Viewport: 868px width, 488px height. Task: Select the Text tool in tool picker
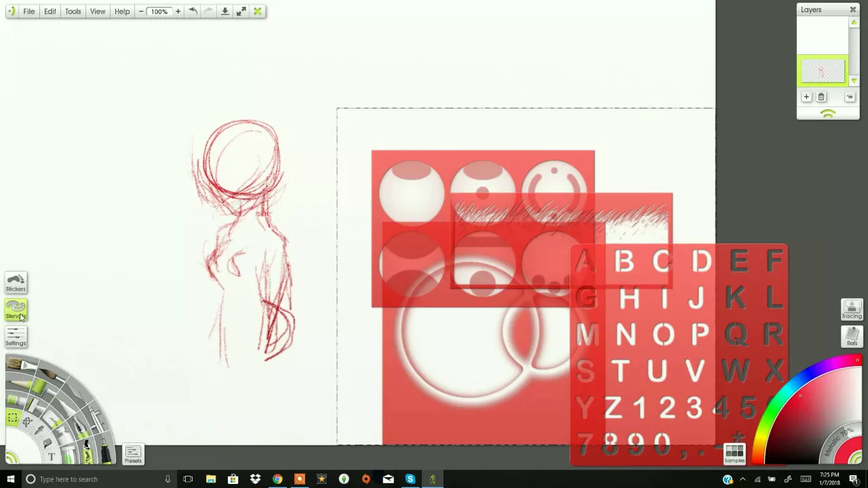(x=51, y=456)
